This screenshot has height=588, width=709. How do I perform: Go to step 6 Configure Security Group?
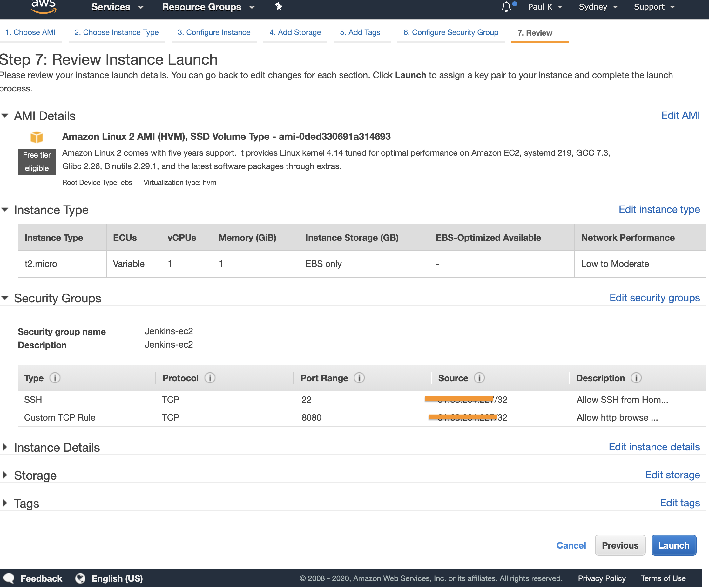pos(451,32)
